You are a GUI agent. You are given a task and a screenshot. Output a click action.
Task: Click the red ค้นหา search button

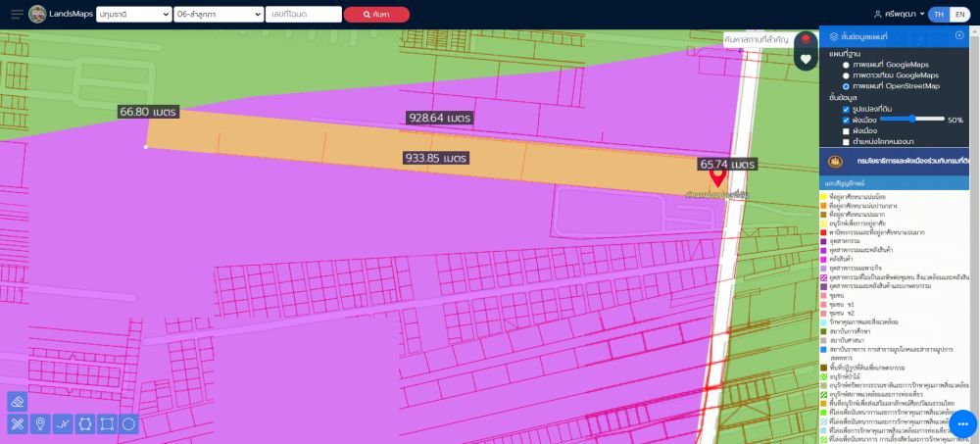pyautogui.click(x=376, y=15)
